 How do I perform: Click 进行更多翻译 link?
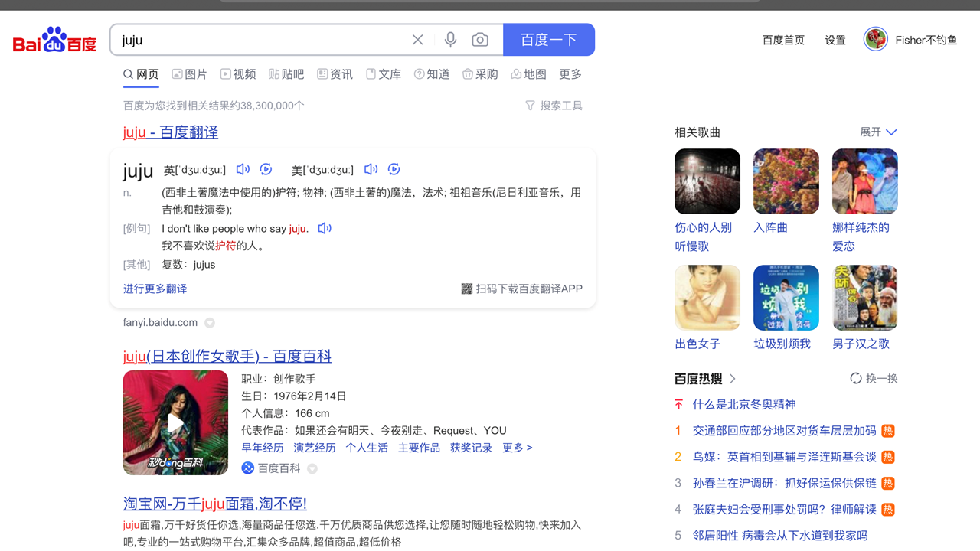click(x=155, y=289)
